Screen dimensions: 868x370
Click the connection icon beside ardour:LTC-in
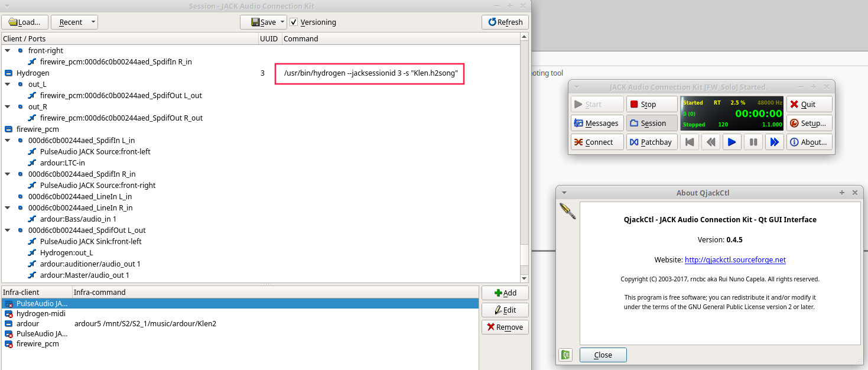(x=32, y=163)
